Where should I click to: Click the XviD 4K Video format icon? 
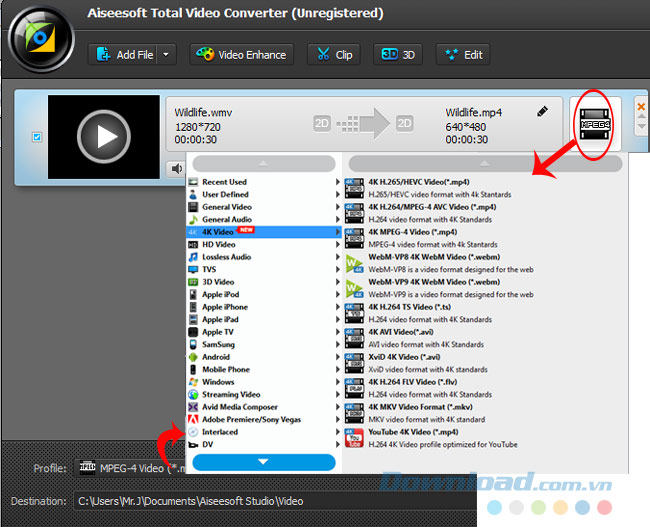point(354,363)
